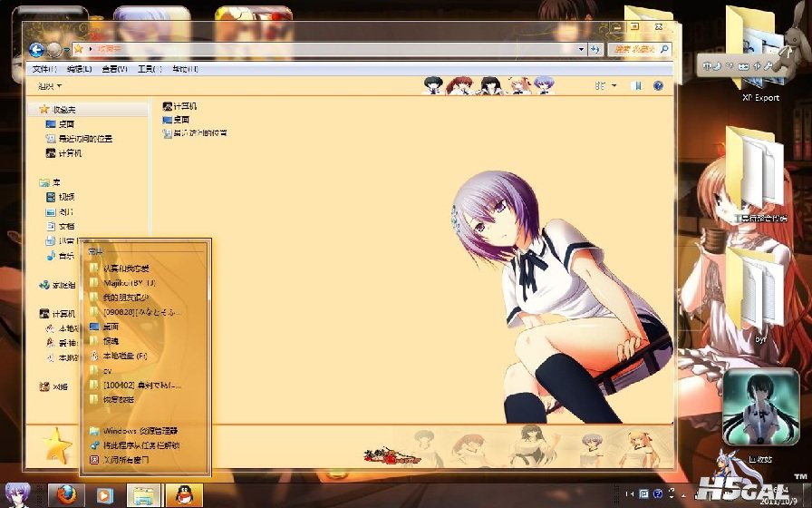812x508 pixels.
Task: Click the desktop gadget with dark-haired girl
Action: pos(760,407)
